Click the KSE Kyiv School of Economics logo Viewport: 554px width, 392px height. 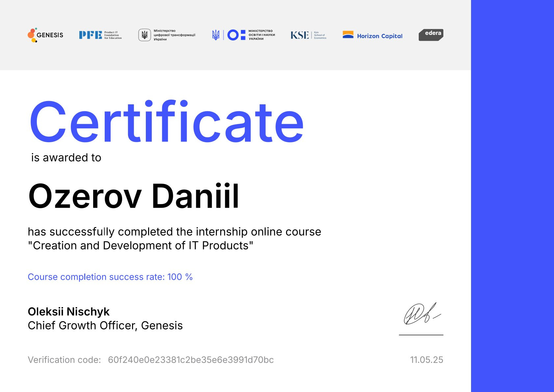pyautogui.click(x=308, y=35)
